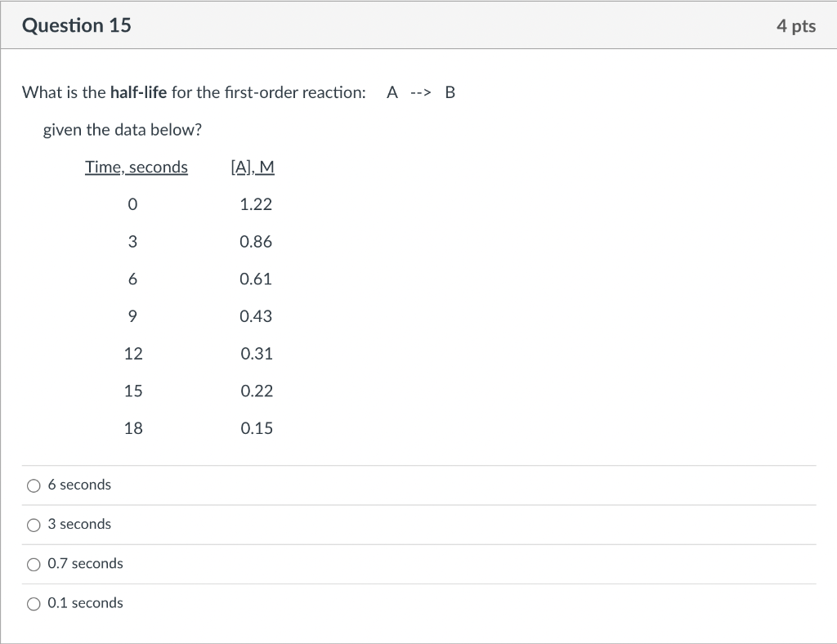837x644 pixels.
Task: Click the time value 18 in table
Action: tap(133, 428)
